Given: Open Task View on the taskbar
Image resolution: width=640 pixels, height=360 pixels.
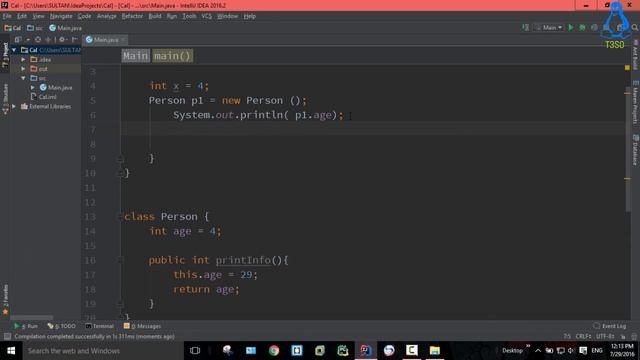Looking at the screenshot, I should click(x=195, y=350).
